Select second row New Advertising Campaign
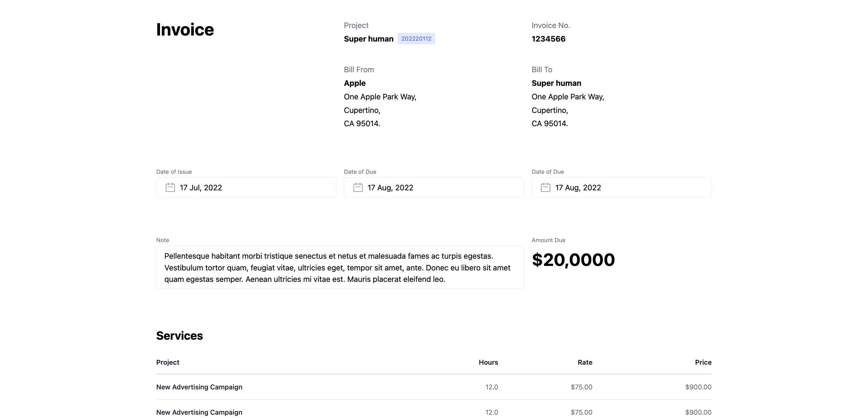 point(199,412)
